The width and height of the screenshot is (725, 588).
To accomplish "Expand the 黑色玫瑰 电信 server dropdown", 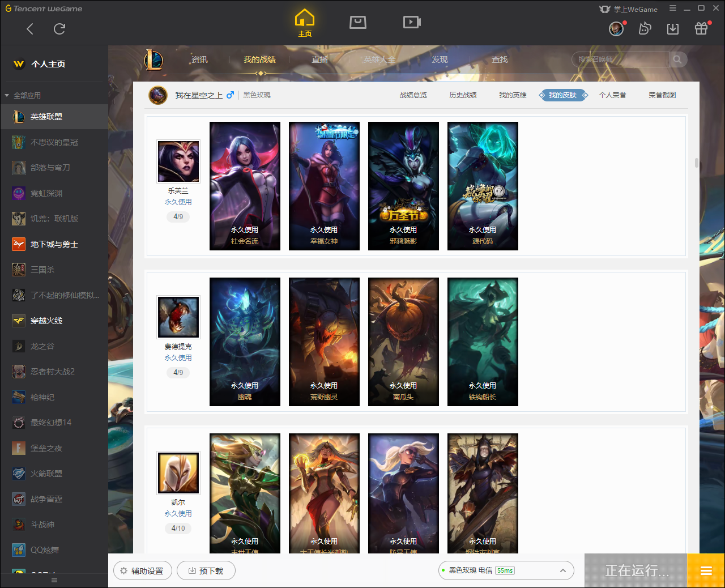I will click(x=506, y=570).
